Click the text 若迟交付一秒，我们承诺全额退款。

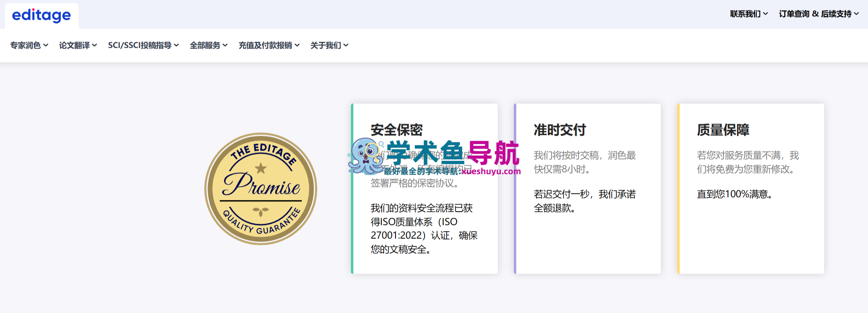click(585, 201)
